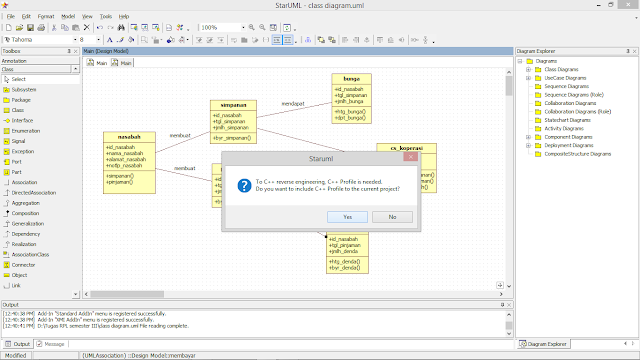The width and height of the screenshot is (640, 360).
Task: Open the Tools menu
Action: pos(105,16)
